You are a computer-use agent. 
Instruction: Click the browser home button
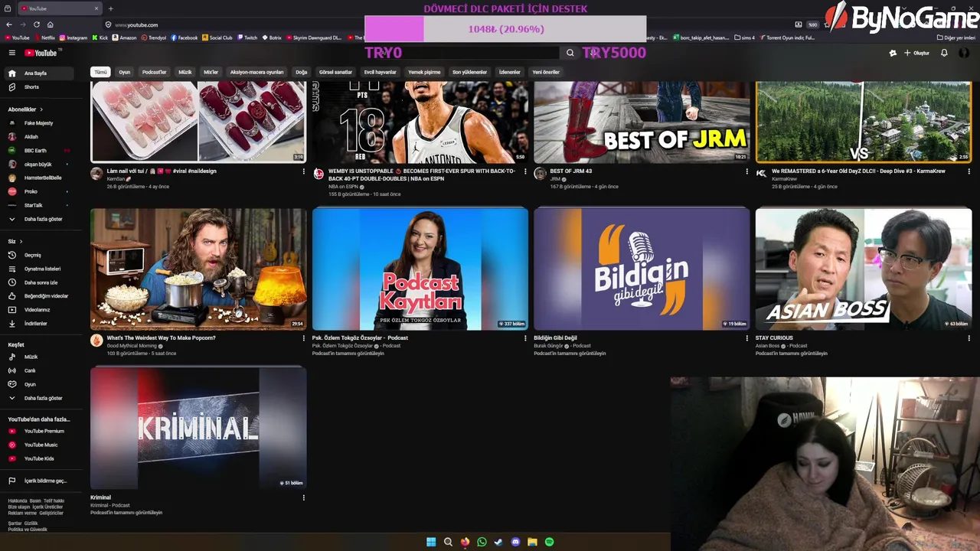(x=50, y=24)
